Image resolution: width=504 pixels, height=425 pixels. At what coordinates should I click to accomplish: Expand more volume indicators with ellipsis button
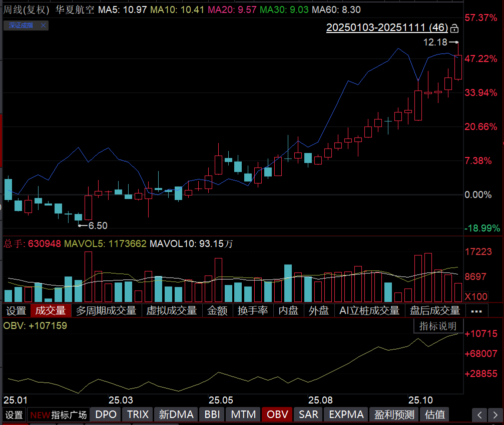click(476, 311)
